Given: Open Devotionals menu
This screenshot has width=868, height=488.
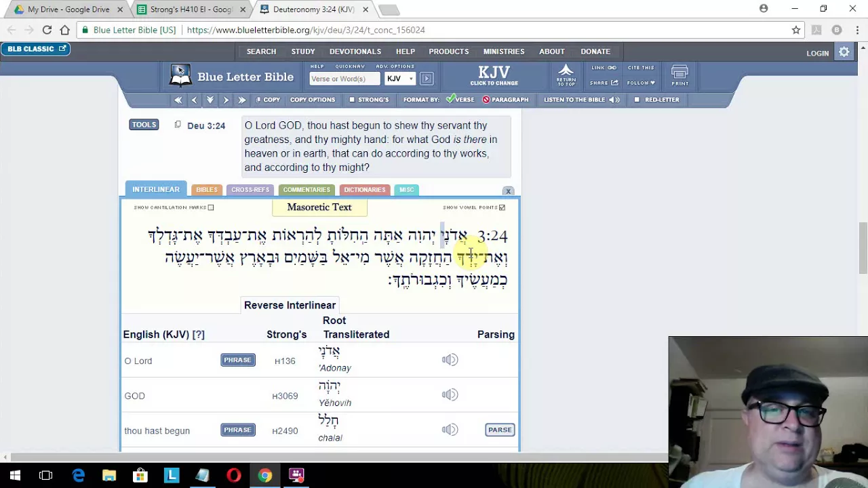Looking at the screenshot, I should click(355, 52).
